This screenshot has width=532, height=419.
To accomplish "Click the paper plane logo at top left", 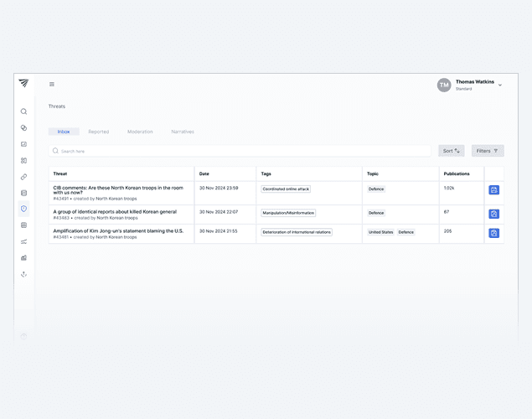I will 23,83.
